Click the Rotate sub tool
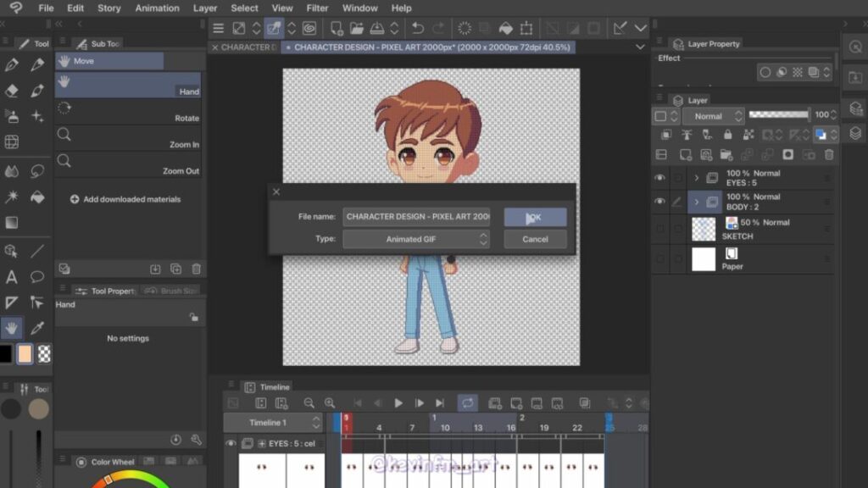The width and height of the screenshot is (868, 488). [x=128, y=110]
